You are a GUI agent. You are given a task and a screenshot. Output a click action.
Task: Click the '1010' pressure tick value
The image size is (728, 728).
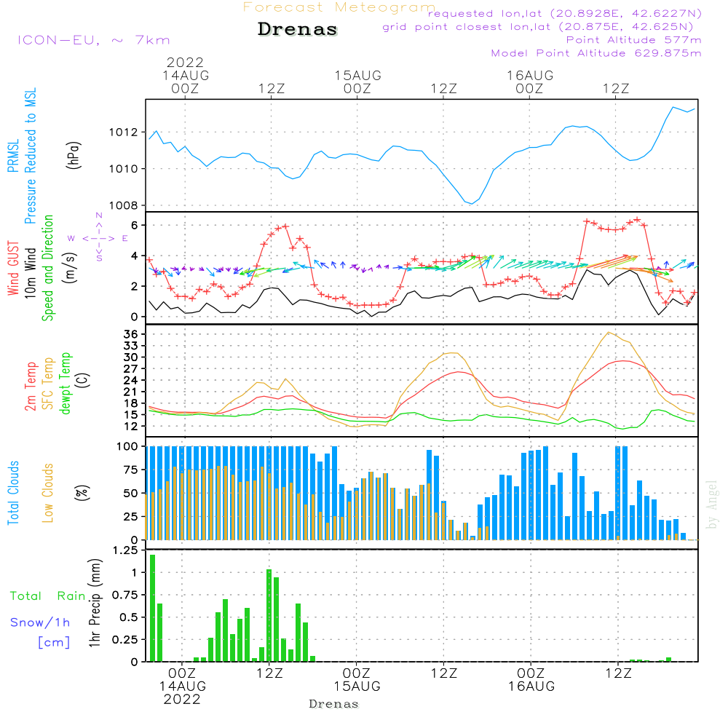coord(124,169)
